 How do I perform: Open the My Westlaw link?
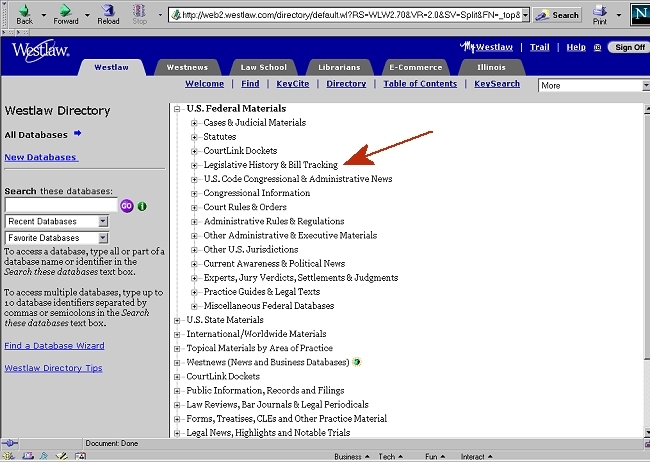coord(487,47)
